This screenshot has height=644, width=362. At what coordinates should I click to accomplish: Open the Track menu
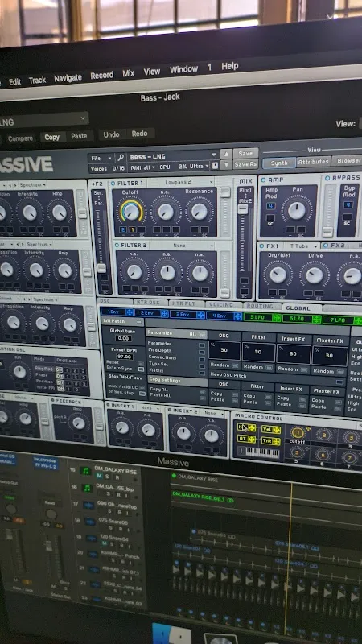point(37,80)
